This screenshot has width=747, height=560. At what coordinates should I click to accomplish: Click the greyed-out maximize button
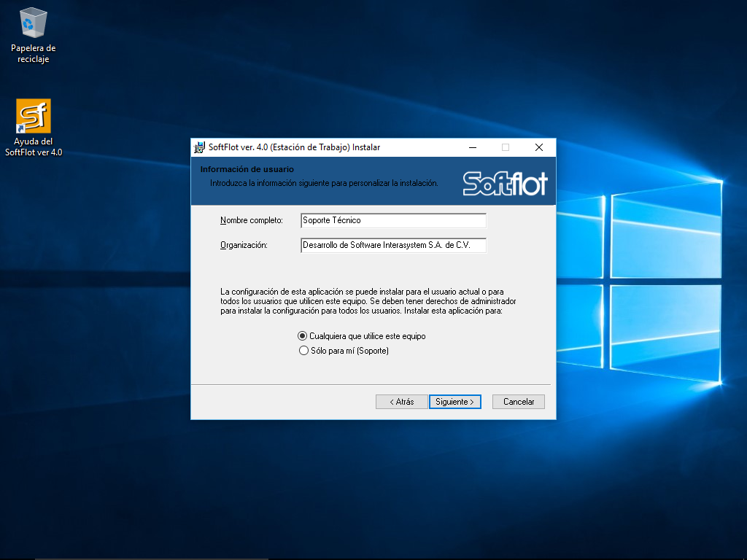[x=506, y=147]
